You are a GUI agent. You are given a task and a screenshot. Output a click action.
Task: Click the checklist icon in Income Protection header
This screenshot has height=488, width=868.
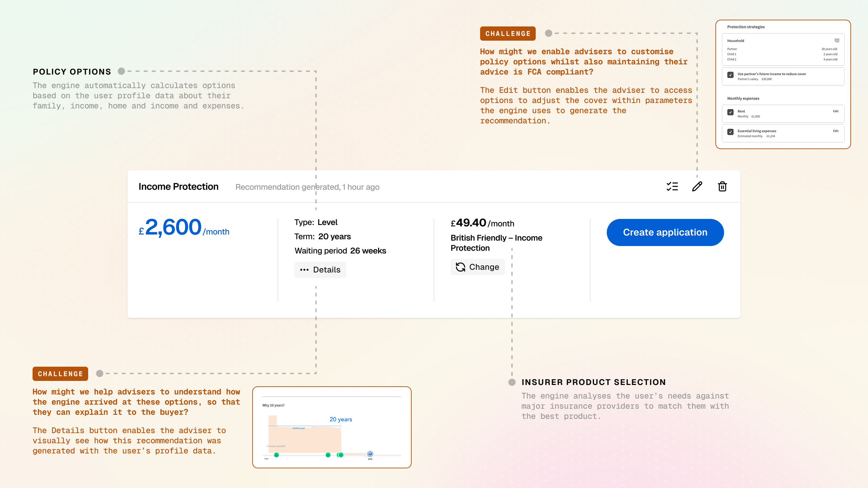672,186
